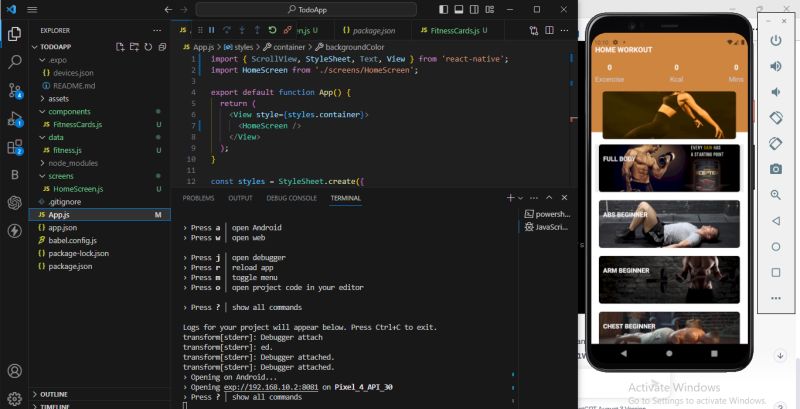The width and height of the screenshot is (800, 409).
Task: Pause the debugger from debug toolbar
Action: click(x=211, y=31)
